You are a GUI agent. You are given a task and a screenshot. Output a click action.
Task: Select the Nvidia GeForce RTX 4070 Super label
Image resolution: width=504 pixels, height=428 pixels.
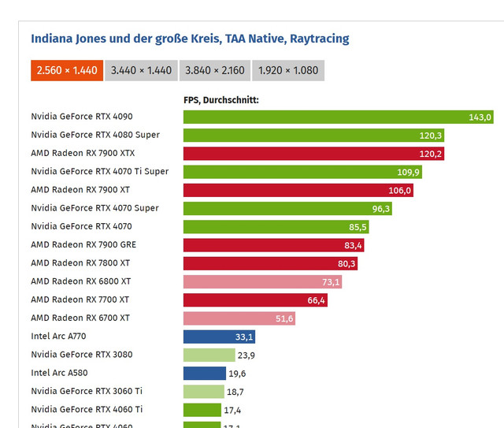(94, 208)
